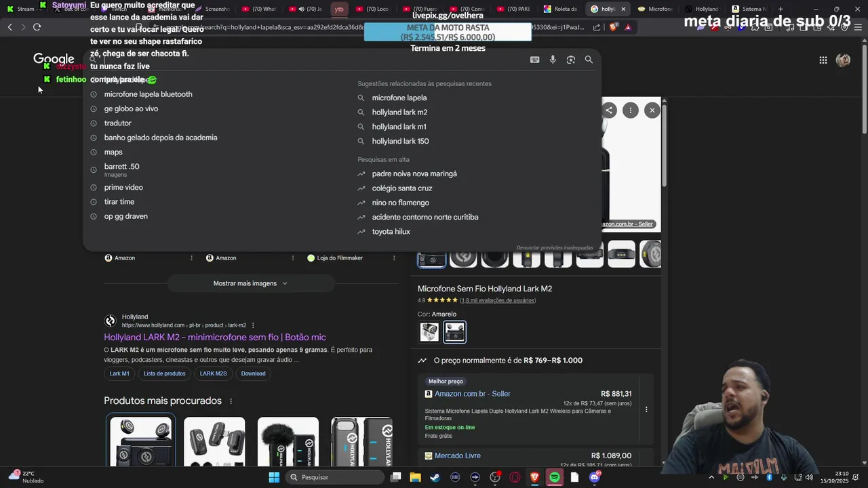Switch to the Microfone browser tab
This screenshot has height=488, width=868.
(x=655, y=9)
